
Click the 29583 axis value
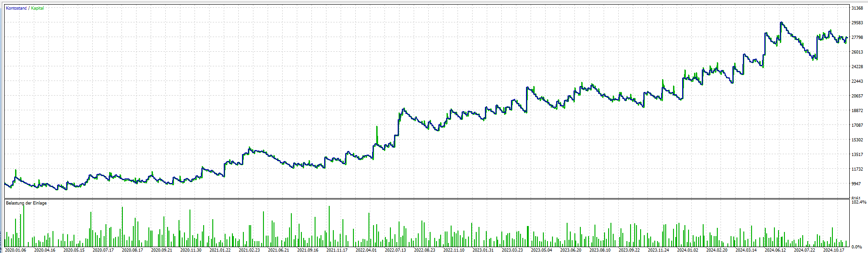pyautogui.click(x=857, y=22)
